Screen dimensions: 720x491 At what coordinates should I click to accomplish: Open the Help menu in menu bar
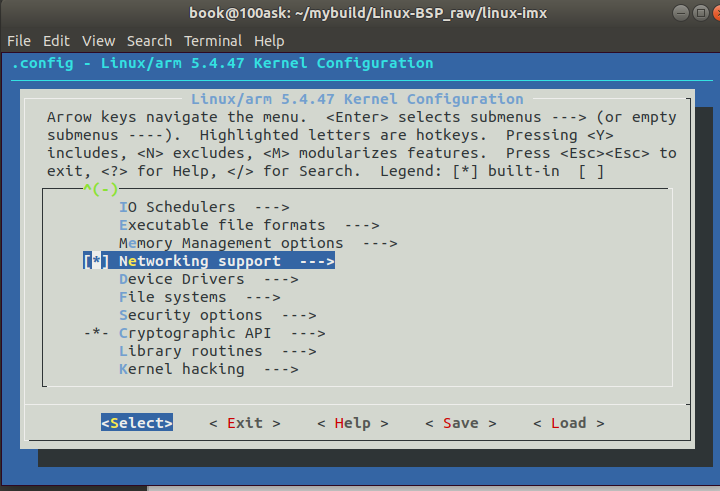pyautogui.click(x=269, y=41)
